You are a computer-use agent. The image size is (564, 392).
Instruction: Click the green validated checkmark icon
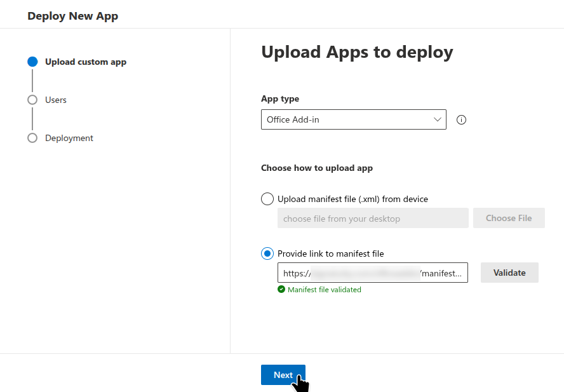pos(281,290)
